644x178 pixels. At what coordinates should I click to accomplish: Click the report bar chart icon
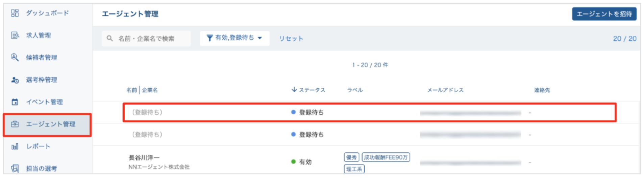coord(15,147)
